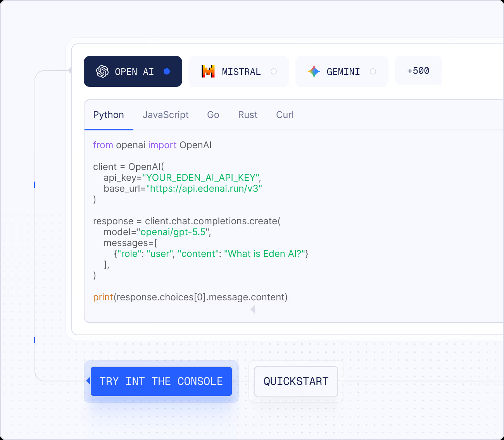Click the "openai/gpt-5.5" model string

tap(173, 232)
